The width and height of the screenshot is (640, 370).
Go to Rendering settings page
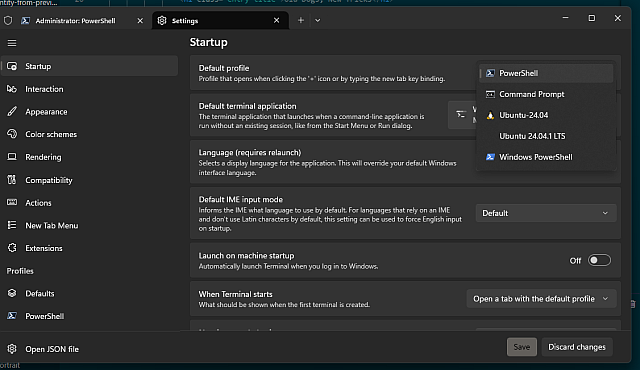coord(89,157)
